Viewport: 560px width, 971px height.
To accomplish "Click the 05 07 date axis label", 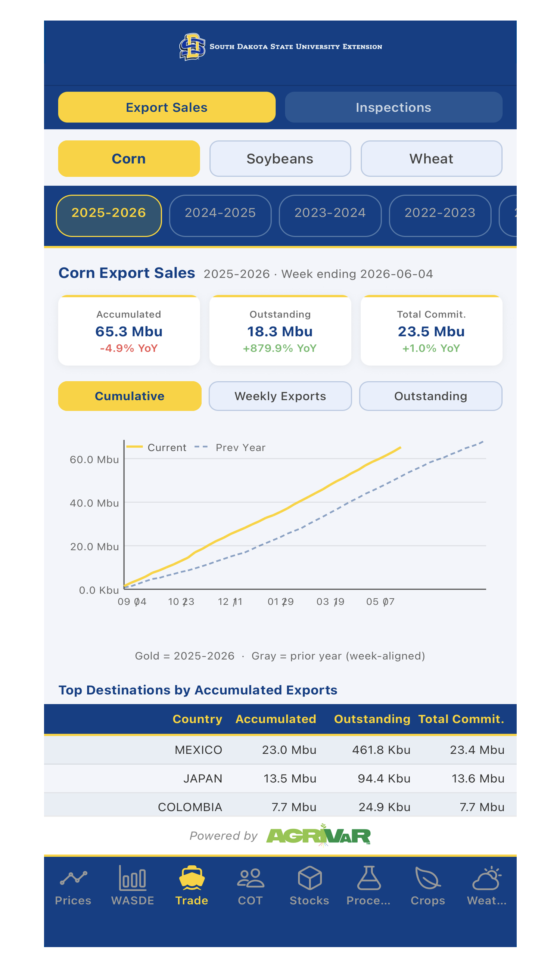I will (380, 601).
